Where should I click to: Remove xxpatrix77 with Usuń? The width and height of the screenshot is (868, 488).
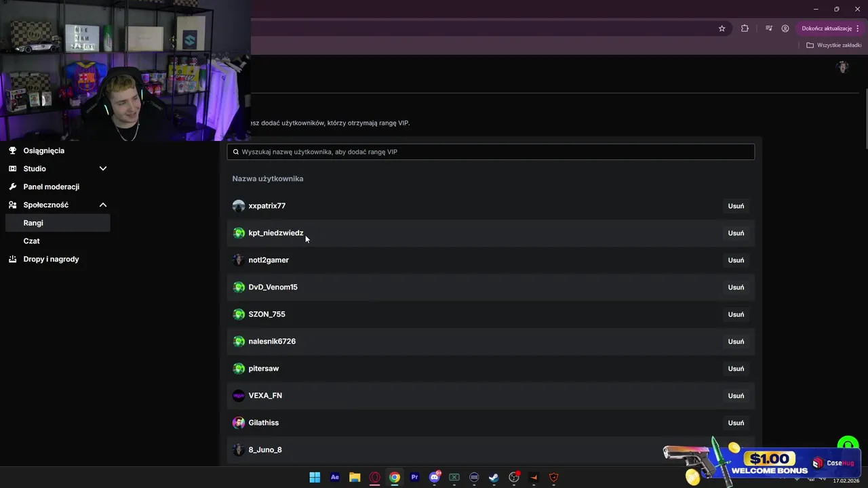click(736, 206)
